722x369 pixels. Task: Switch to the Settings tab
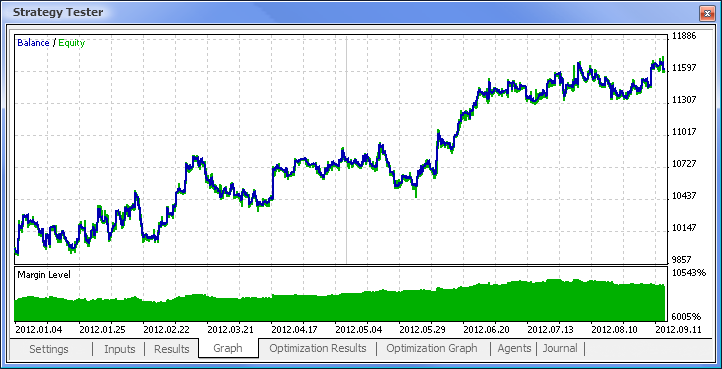point(49,349)
